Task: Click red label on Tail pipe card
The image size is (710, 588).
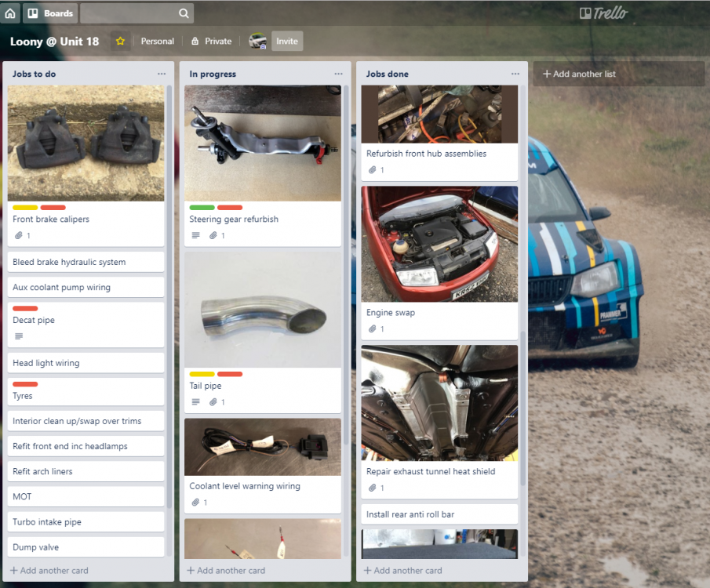Action: point(230,374)
